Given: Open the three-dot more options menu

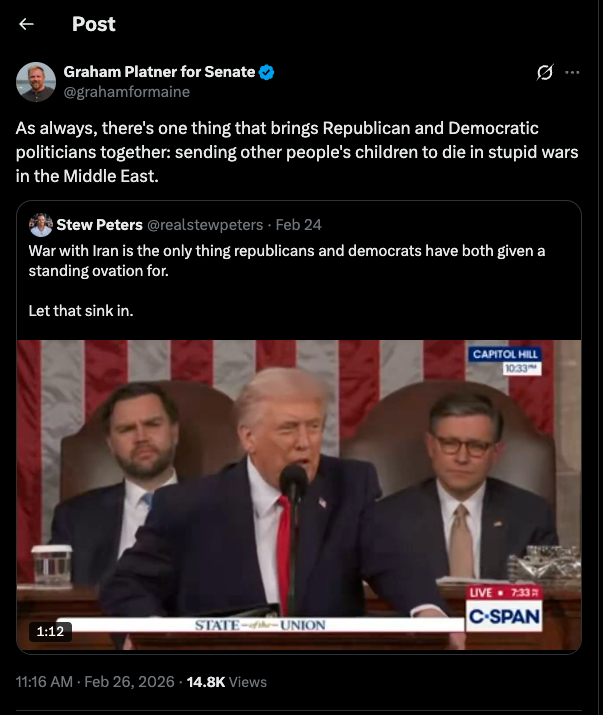Looking at the screenshot, I should (x=572, y=72).
